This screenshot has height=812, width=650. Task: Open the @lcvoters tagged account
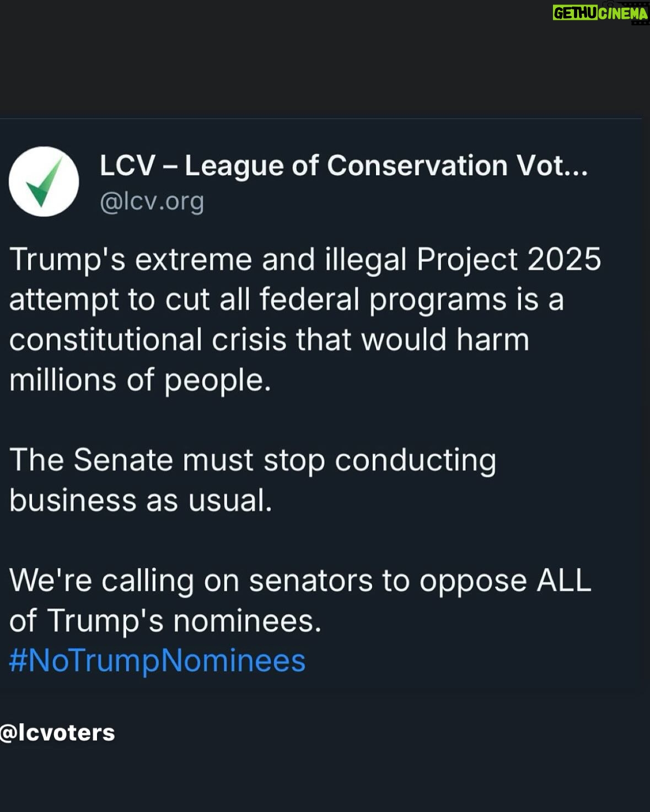pos(57,733)
